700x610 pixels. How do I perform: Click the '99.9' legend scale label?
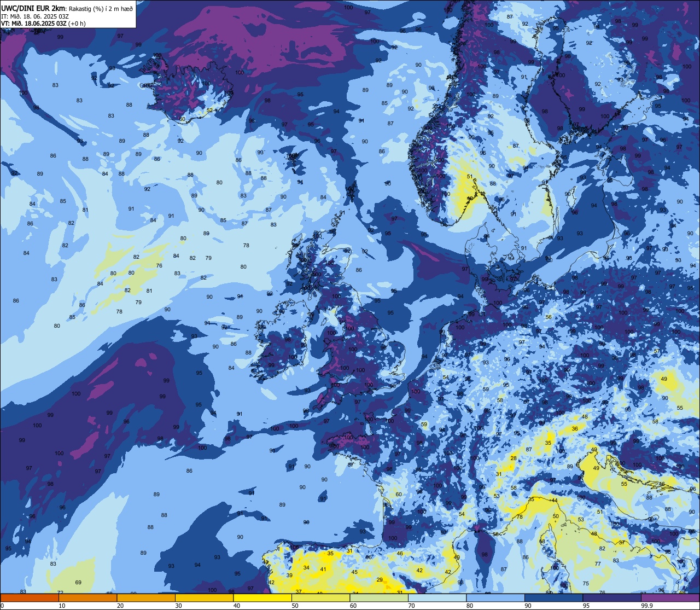tap(647, 606)
